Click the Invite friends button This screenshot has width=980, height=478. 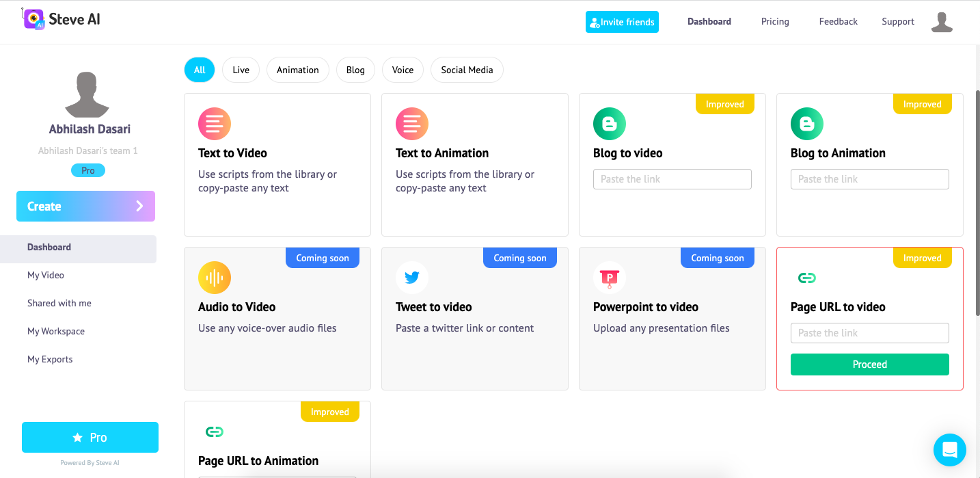click(x=621, y=21)
